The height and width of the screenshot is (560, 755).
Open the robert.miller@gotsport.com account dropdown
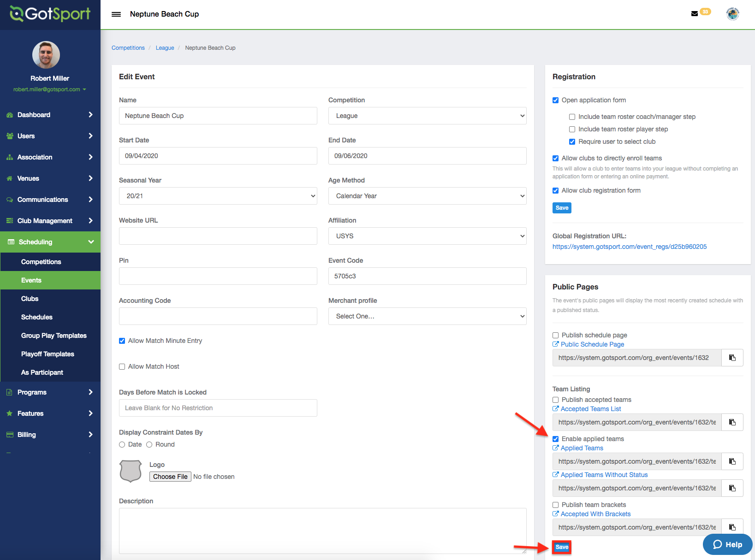[x=50, y=89]
